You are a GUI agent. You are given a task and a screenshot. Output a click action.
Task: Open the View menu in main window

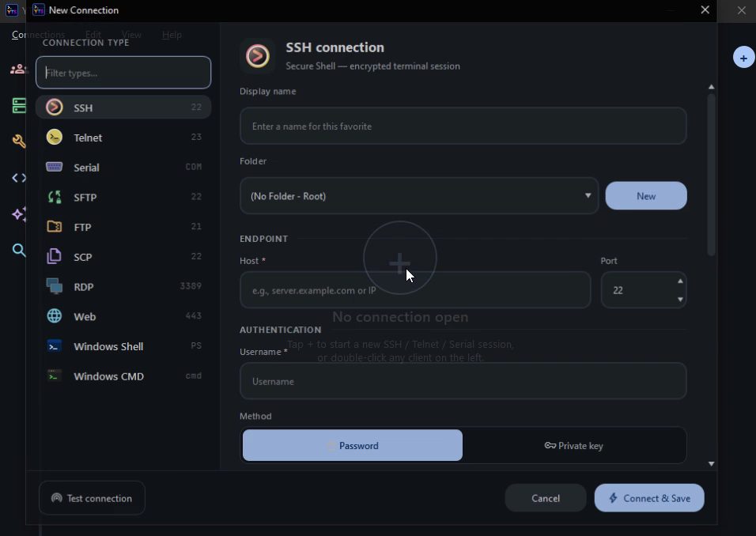pyautogui.click(x=131, y=35)
